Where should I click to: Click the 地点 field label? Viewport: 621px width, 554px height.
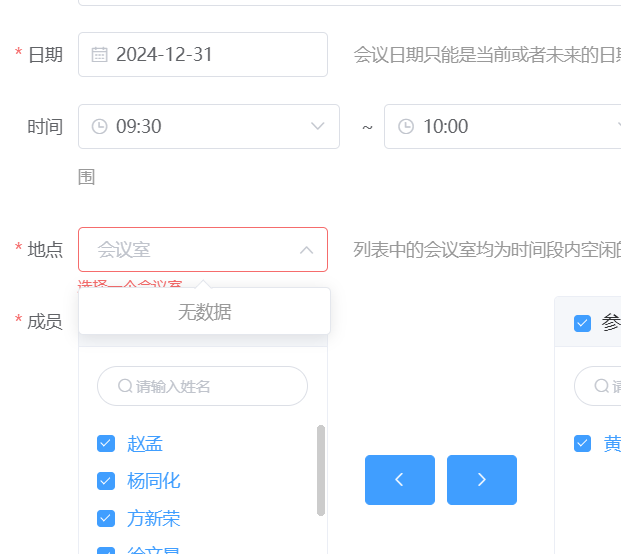[x=45, y=250]
